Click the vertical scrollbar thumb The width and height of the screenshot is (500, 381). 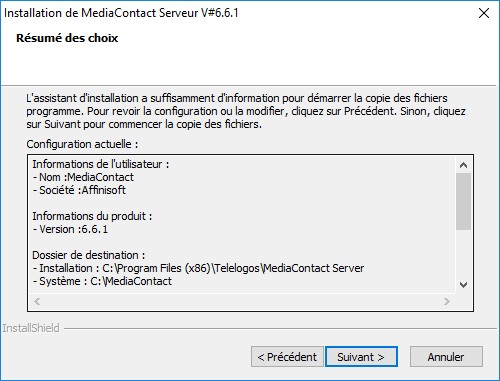(463, 201)
